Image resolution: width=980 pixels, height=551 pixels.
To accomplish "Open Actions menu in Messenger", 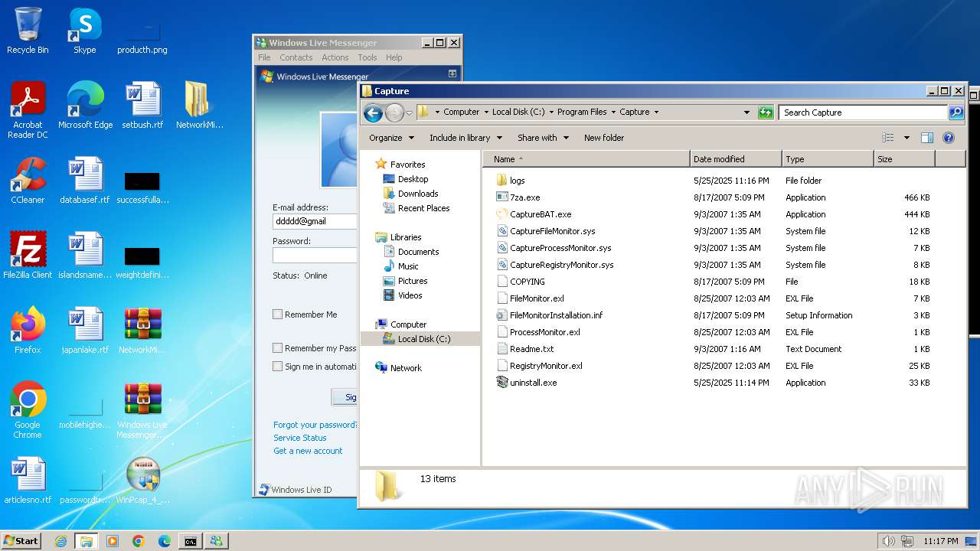I will pyautogui.click(x=335, y=57).
